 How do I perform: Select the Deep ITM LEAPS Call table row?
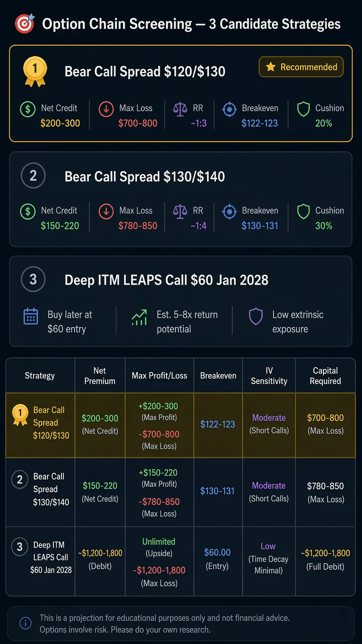point(181,561)
